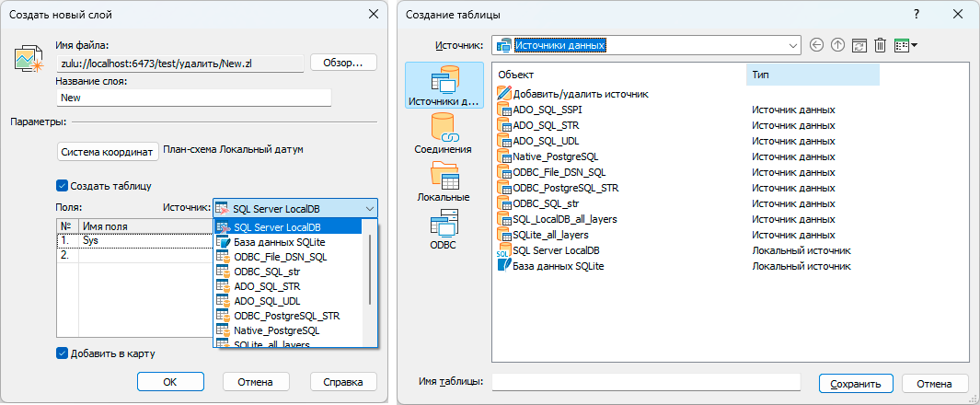Screen dimensions: 980x405
Task: Click the refresh list icon
Action: (859, 45)
